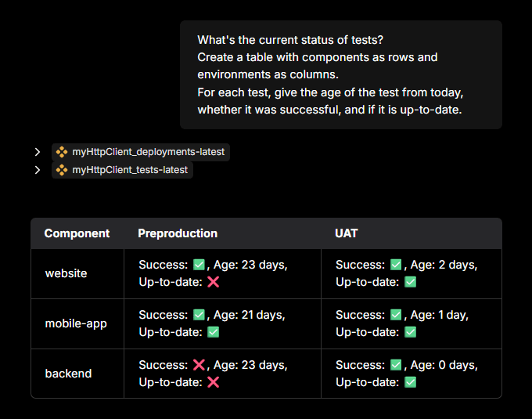Expand the myHttpClient_tests-latest chevron

38,169
